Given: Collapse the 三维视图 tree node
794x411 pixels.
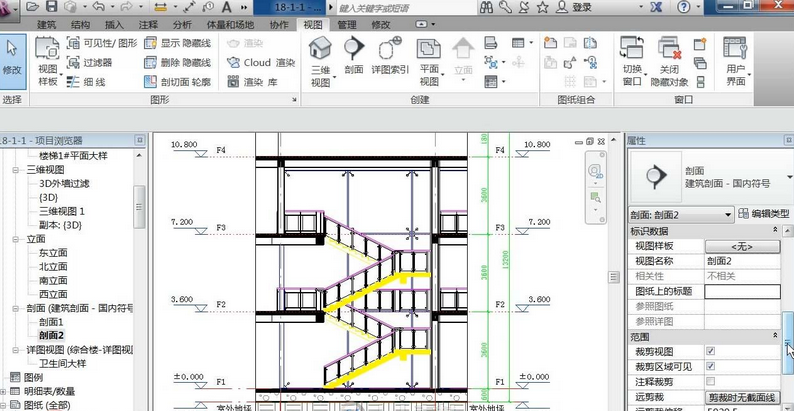Looking at the screenshot, I should click(x=17, y=170).
